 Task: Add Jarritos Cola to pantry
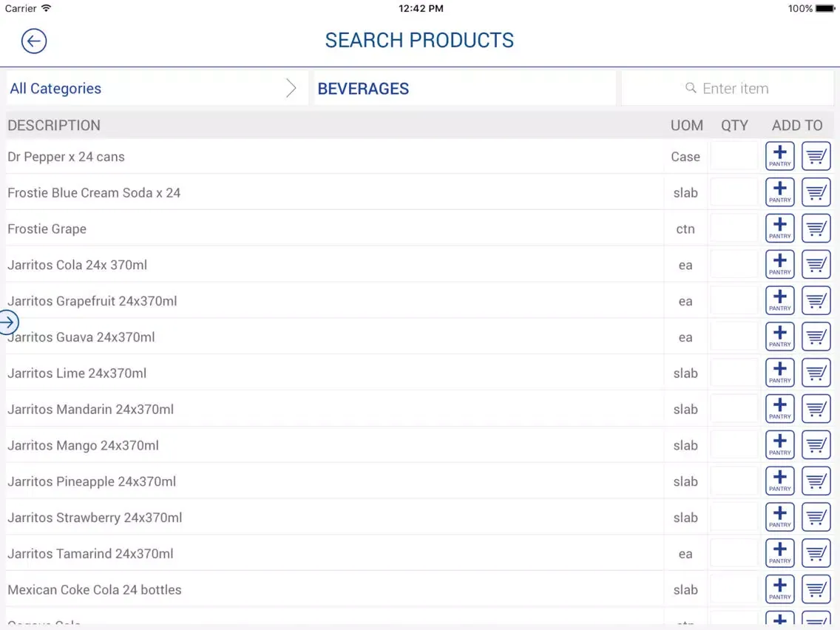779,265
